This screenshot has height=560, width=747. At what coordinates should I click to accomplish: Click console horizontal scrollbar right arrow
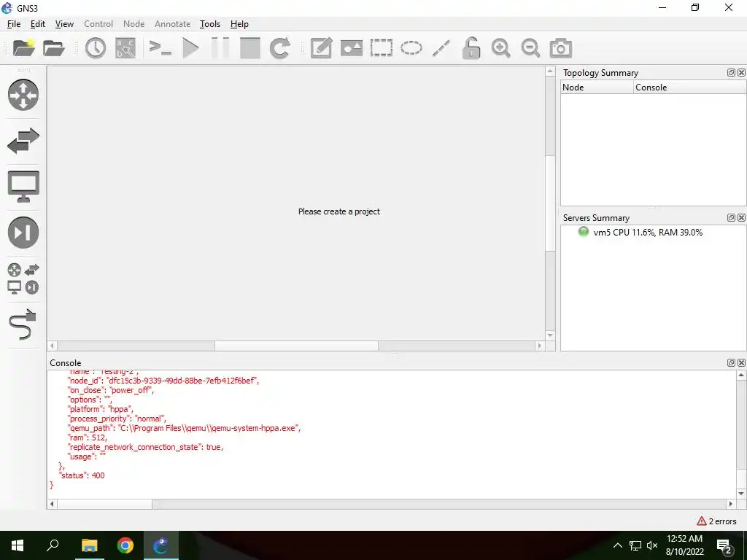pos(731,504)
